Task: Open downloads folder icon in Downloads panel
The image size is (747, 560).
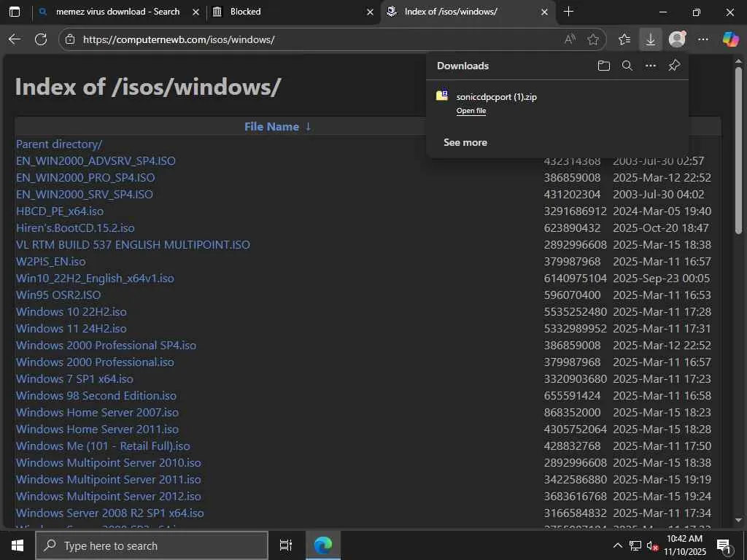Action: 603,66
